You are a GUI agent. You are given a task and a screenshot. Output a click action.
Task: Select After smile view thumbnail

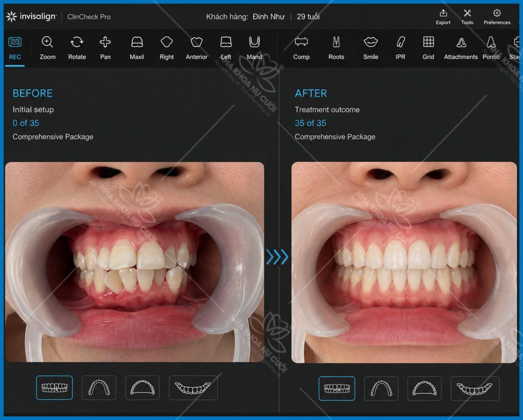coord(474,388)
